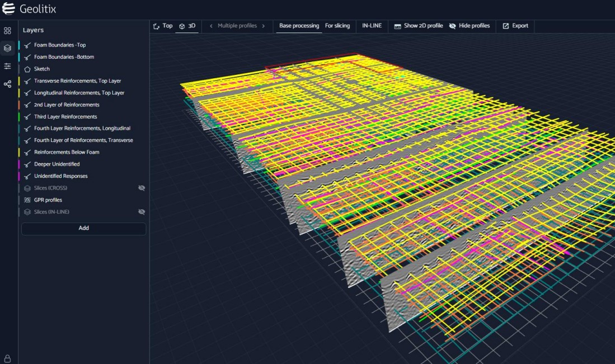Open the Multiple profiles selector
The width and height of the screenshot is (615, 364).
[x=237, y=26]
